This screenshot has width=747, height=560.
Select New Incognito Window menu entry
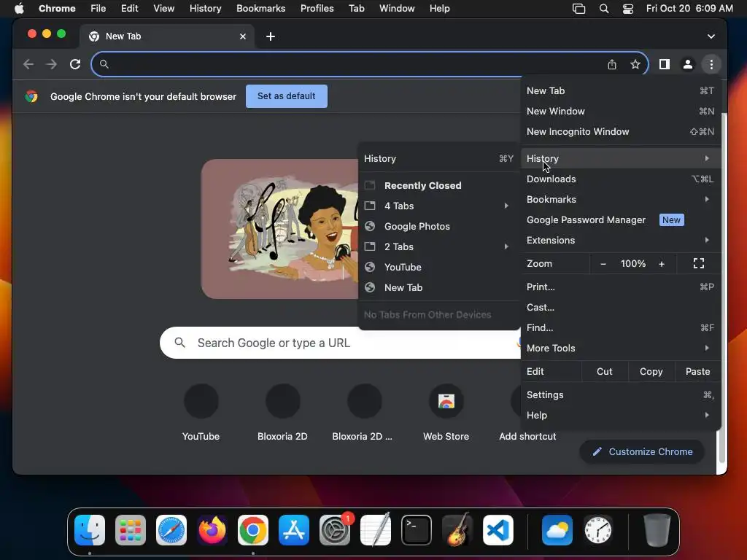click(x=620, y=131)
